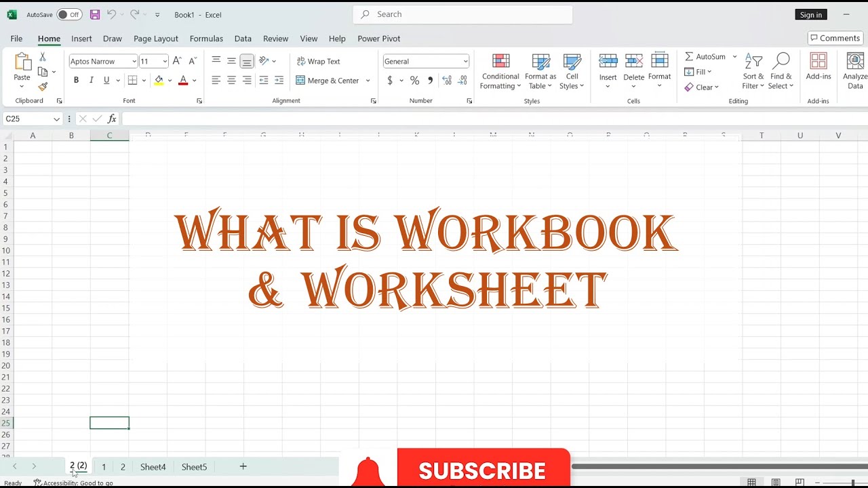
Task: Open the borders dropdown arrow
Action: click(x=144, y=80)
